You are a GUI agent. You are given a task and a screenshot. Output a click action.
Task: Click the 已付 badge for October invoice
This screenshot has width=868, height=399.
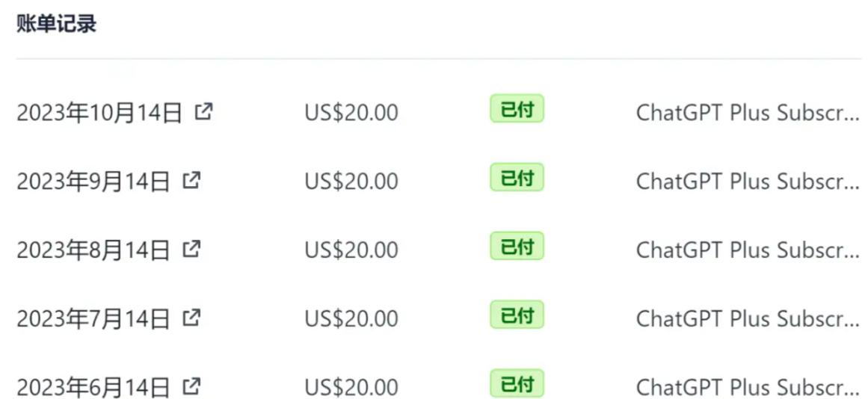(517, 109)
